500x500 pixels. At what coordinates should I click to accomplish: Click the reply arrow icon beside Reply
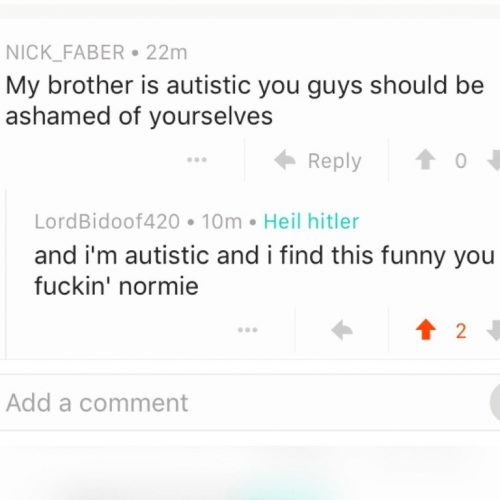click(x=285, y=160)
